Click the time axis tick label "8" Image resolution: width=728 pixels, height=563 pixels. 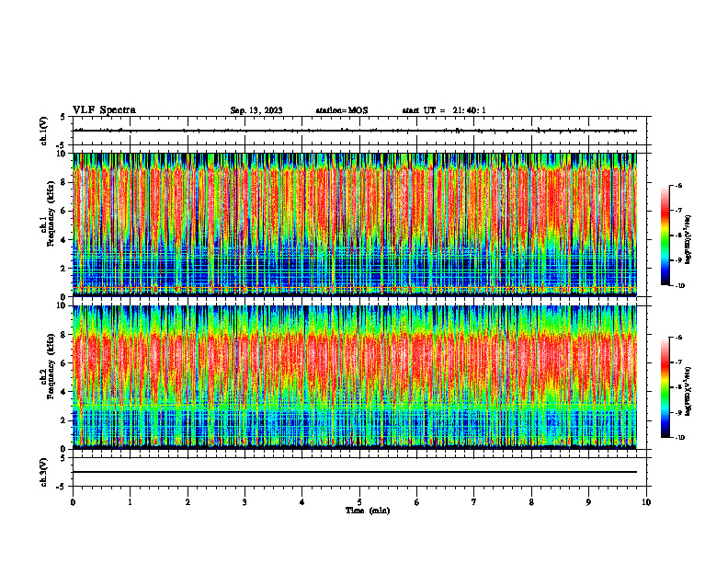[531, 502]
